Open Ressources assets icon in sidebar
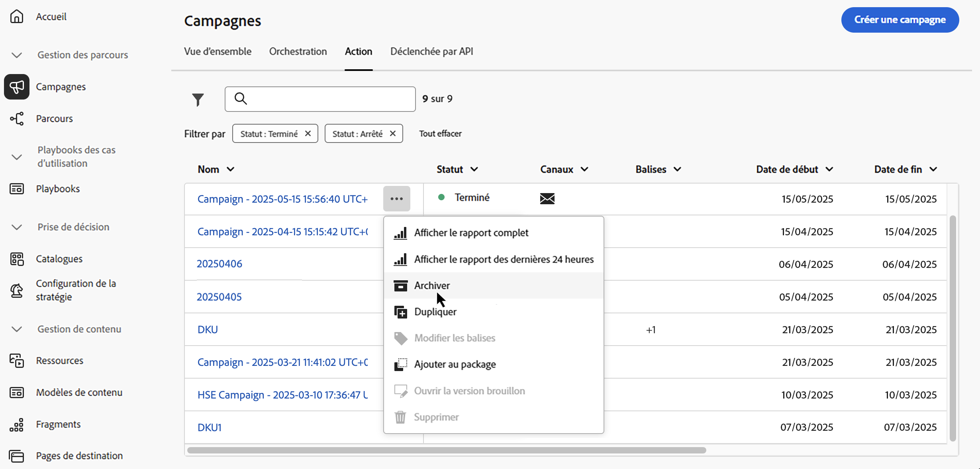The width and height of the screenshot is (980, 469). click(x=17, y=361)
